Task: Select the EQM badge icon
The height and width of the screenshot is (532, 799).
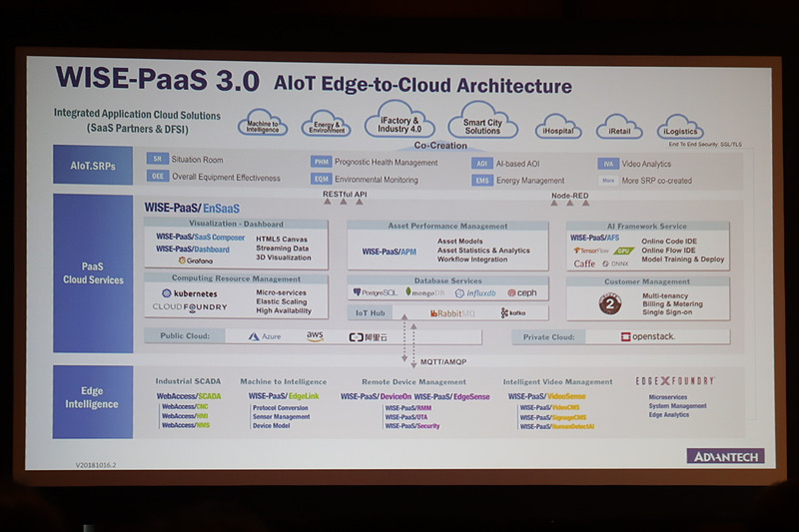Action: click(x=321, y=180)
